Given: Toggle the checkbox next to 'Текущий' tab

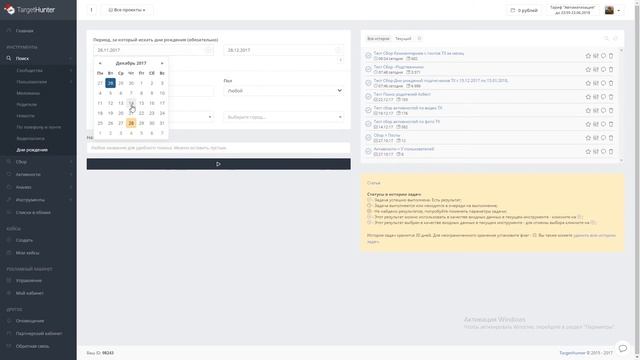Looking at the screenshot, I should [419, 38].
